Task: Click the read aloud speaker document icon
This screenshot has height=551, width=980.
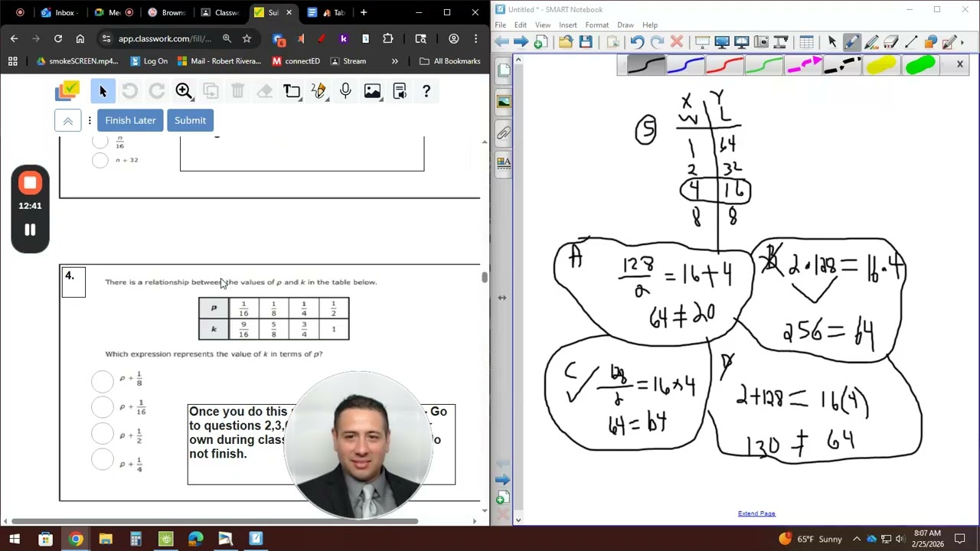Action: click(x=400, y=91)
